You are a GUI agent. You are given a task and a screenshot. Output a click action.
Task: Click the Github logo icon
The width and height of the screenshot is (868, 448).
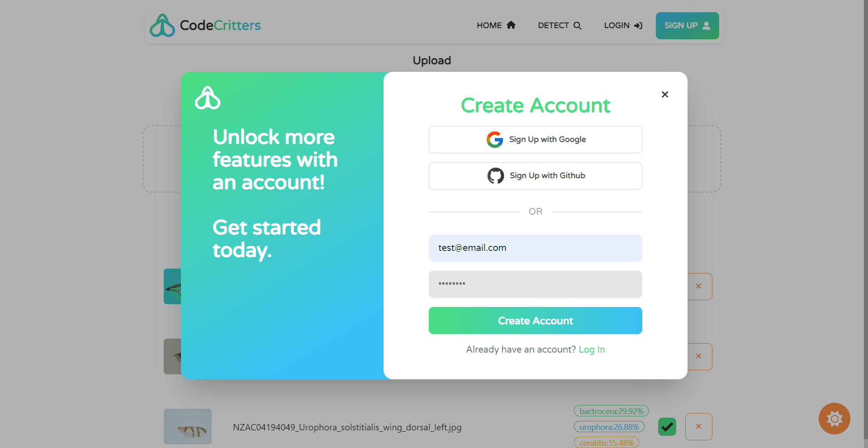[495, 176]
